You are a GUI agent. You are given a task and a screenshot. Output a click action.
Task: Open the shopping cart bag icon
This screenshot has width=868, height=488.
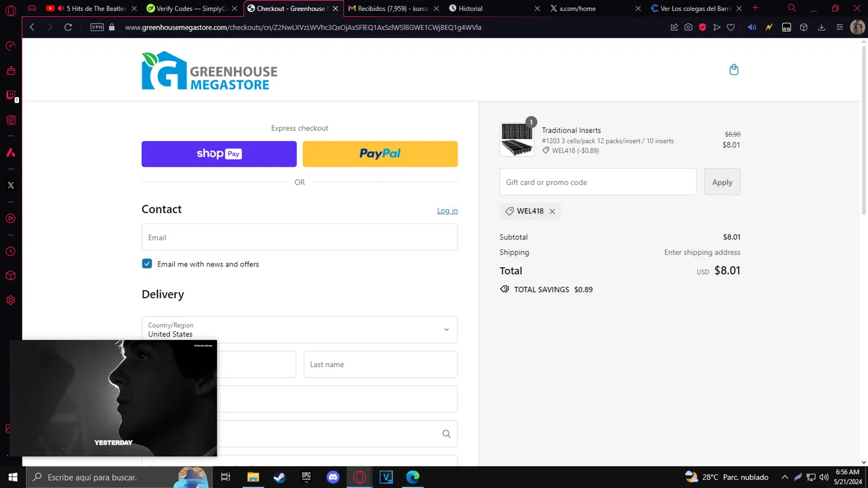click(734, 70)
